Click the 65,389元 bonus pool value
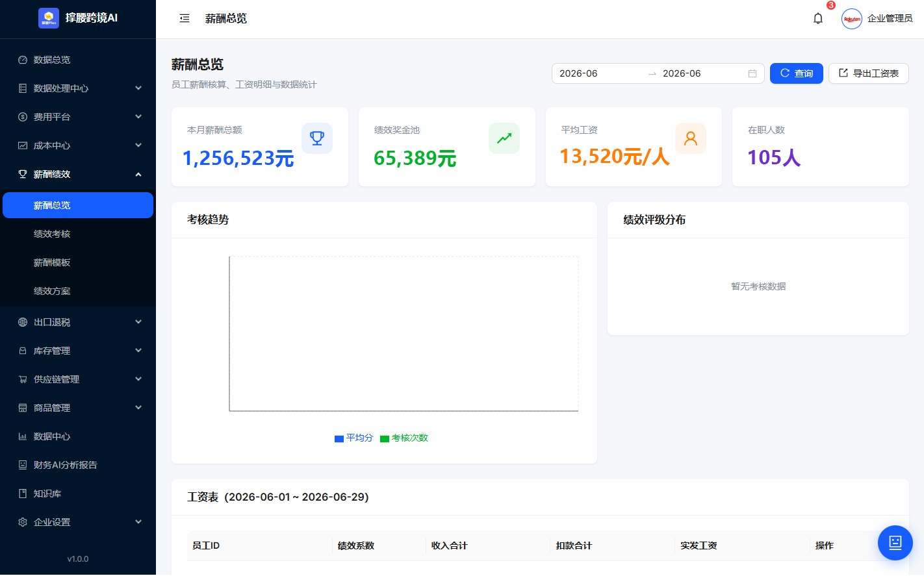The image size is (924, 576). pos(415,158)
